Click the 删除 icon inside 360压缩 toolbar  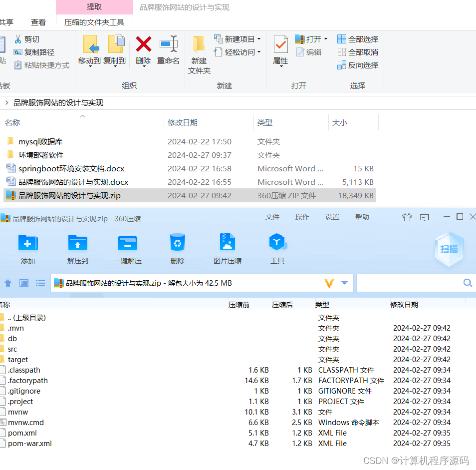click(178, 247)
